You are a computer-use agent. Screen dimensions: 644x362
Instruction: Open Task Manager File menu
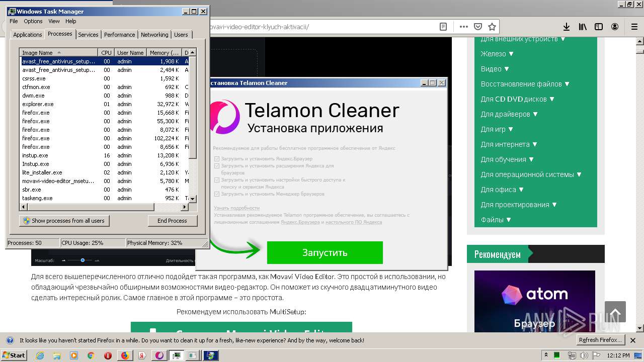point(14,21)
